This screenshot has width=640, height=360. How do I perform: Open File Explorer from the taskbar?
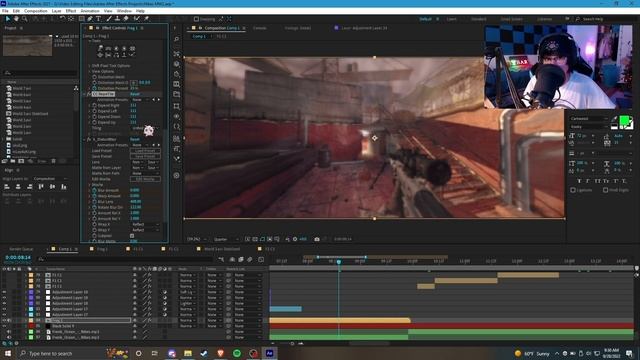pos(188,353)
